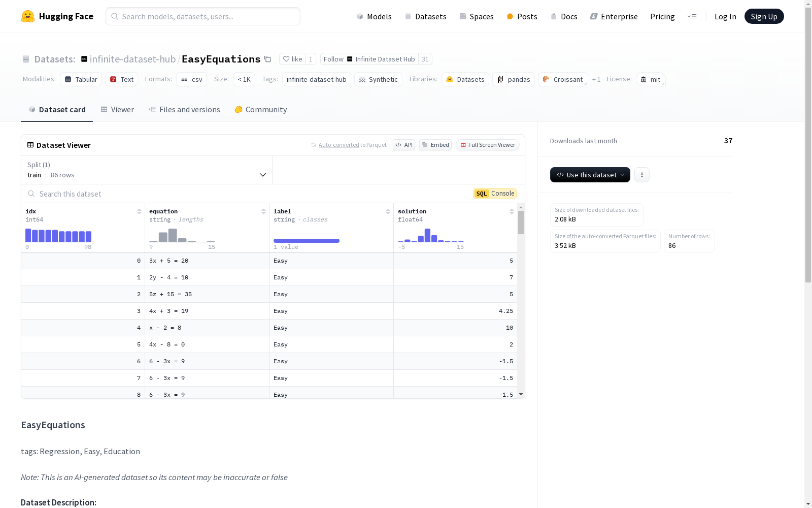812x508 pixels.
Task: Focus the Search this dataset field
Action: tap(249, 194)
